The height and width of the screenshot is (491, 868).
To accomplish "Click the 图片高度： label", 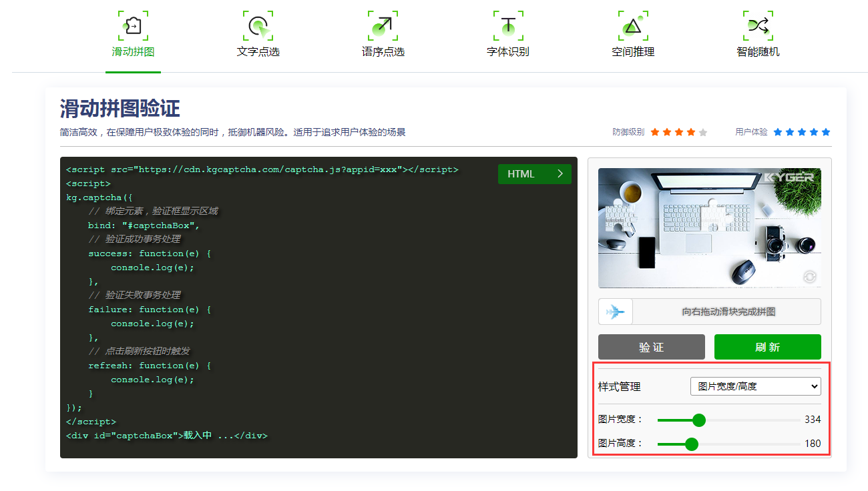I will [x=620, y=444].
